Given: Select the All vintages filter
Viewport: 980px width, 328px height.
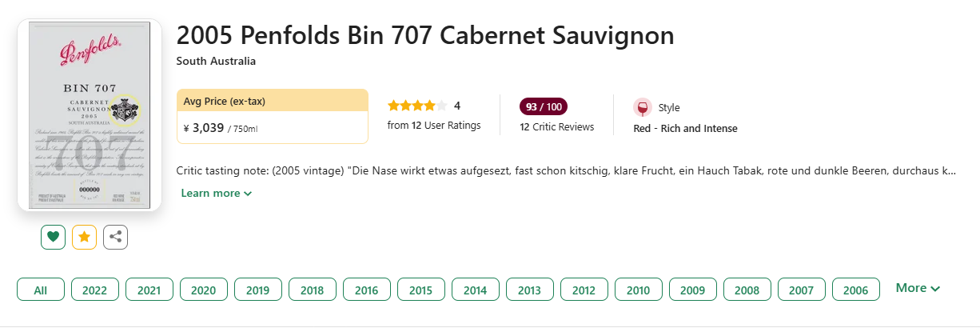Looking at the screenshot, I should [x=41, y=290].
